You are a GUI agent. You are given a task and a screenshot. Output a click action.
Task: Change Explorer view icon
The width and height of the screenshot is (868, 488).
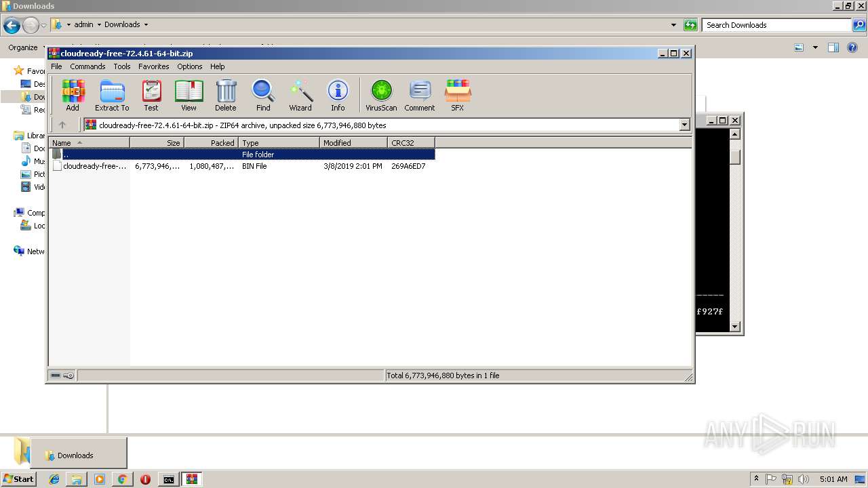pyautogui.click(x=799, y=47)
